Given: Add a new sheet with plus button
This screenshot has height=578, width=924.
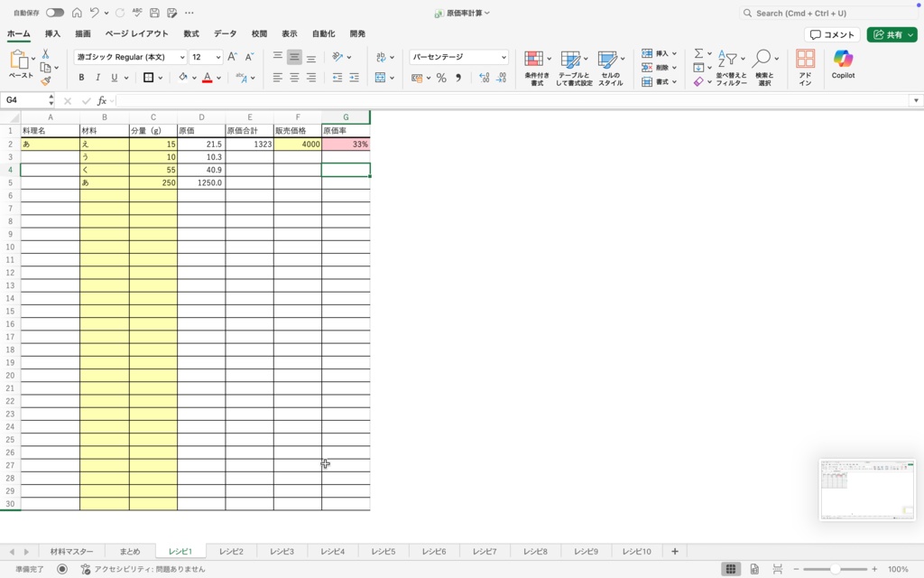Looking at the screenshot, I should pos(675,552).
